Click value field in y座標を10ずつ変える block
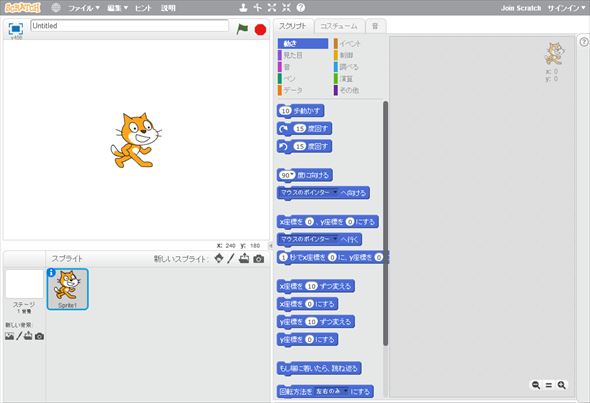The width and height of the screenshot is (590, 403). [312, 322]
